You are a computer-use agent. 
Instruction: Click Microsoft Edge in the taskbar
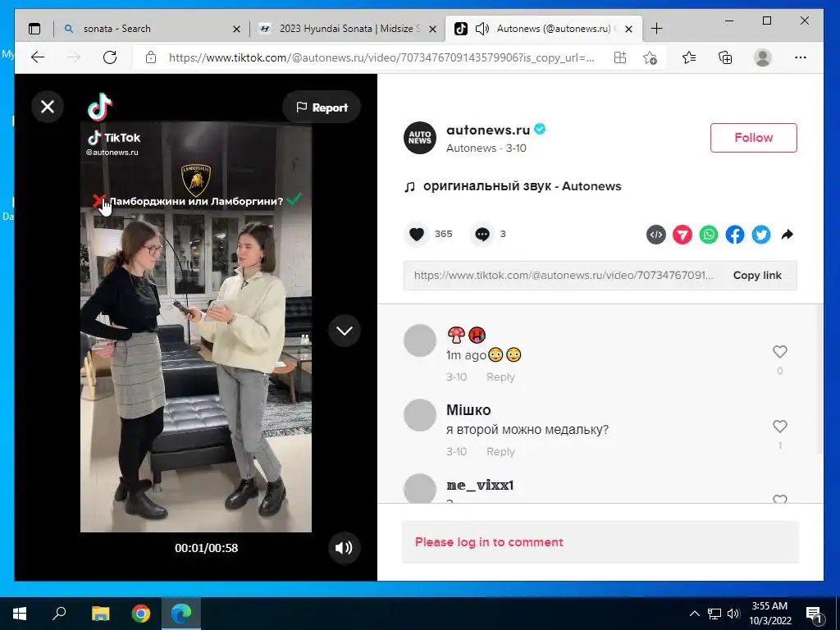tap(181, 614)
